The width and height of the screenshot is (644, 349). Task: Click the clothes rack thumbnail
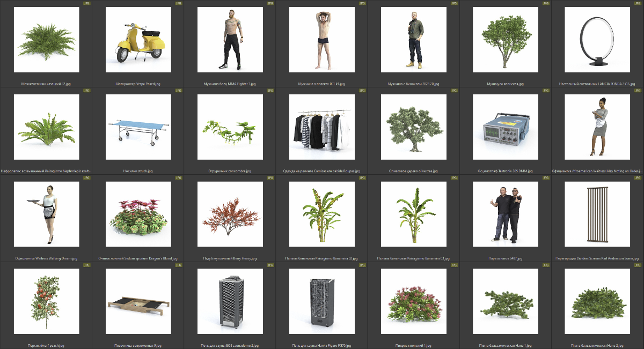[x=321, y=127]
